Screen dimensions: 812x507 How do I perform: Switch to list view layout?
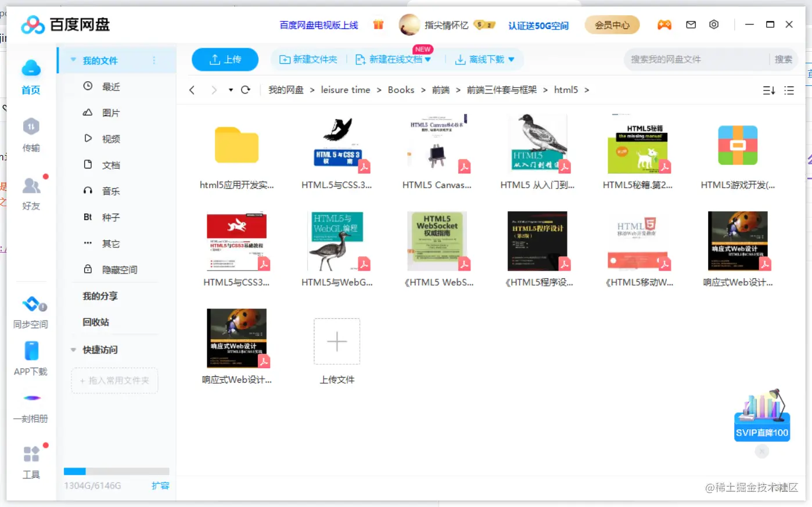[x=789, y=90]
